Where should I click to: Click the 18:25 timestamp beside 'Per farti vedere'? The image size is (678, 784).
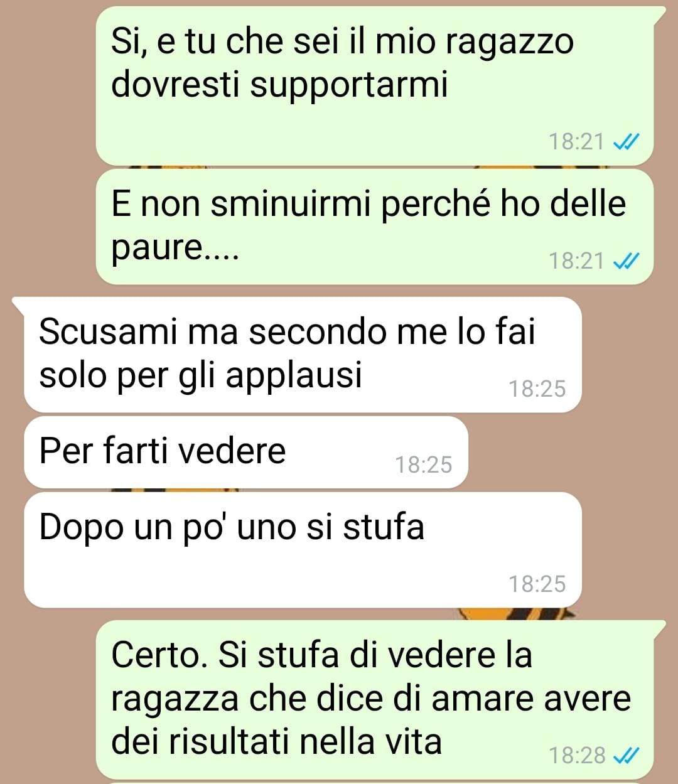(423, 464)
